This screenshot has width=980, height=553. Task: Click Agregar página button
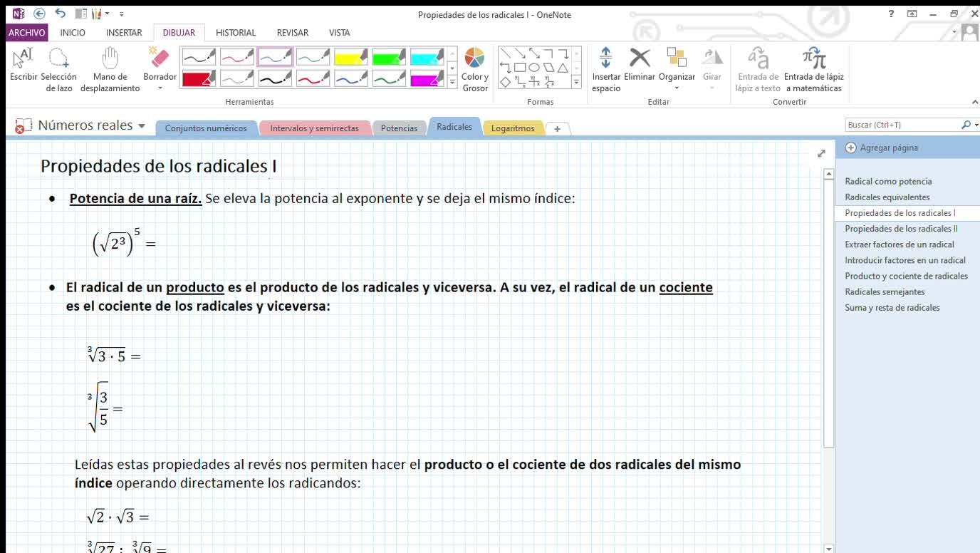[882, 148]
